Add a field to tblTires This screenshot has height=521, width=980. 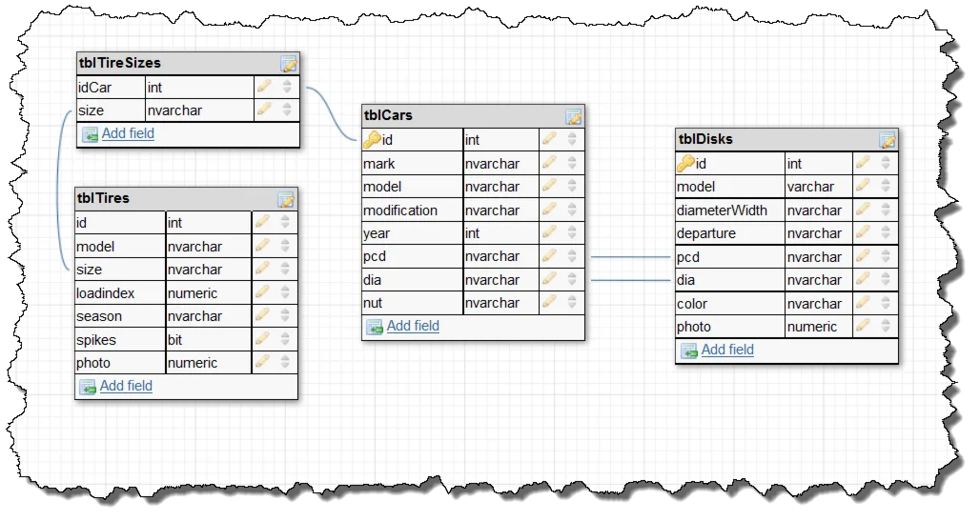pyautogui.click(x=126, y=386)
